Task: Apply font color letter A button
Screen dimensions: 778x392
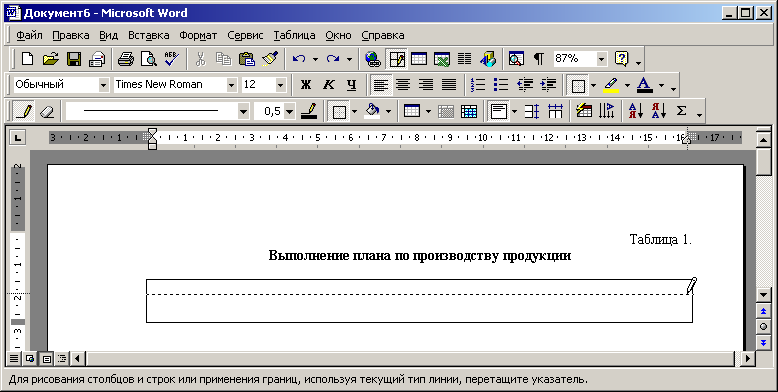Action: pos(645,85)
